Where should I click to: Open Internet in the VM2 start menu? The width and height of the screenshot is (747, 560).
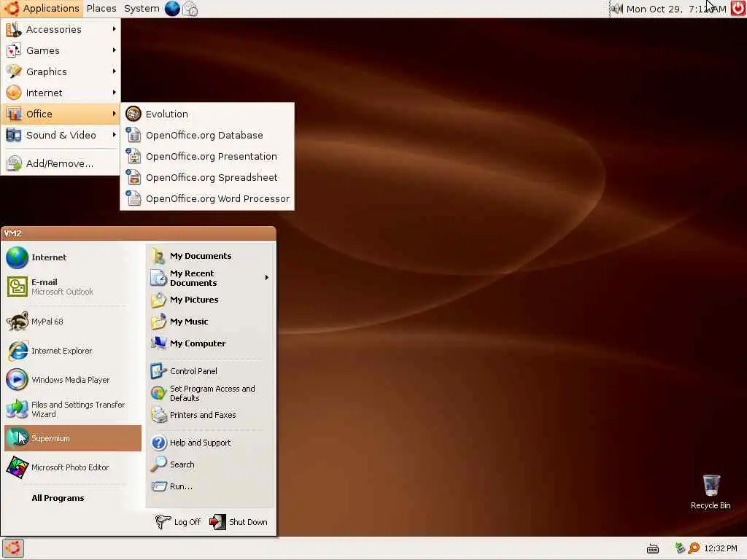pyautogui.click(x=72, y=257)
